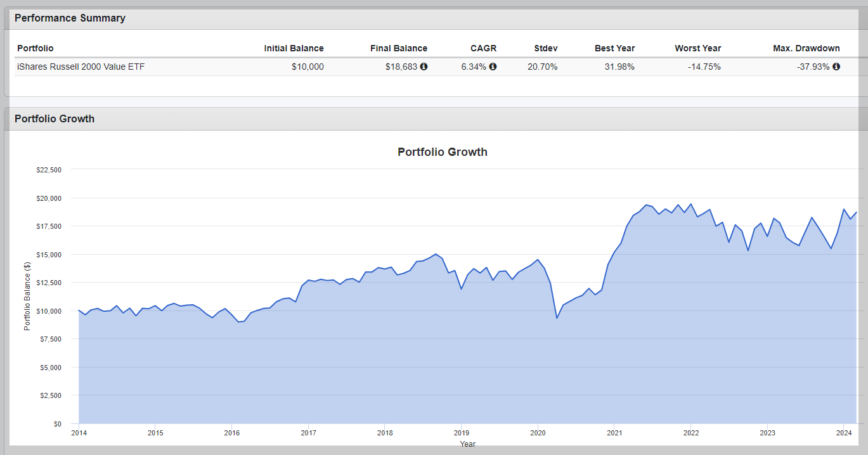The height and width of the screenshot is (455, 868).
Task: Click the $12,500 y-axis label
Action: click(49, 283)
